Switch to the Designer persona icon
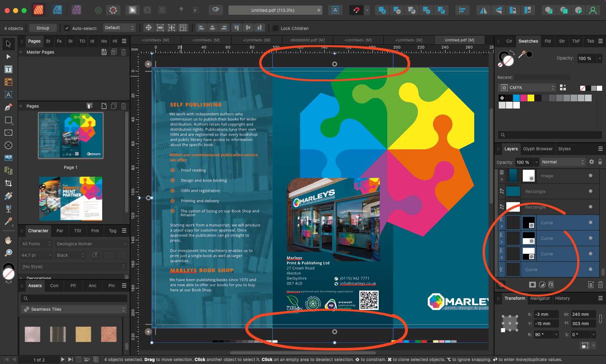 [x=57, y=10]
